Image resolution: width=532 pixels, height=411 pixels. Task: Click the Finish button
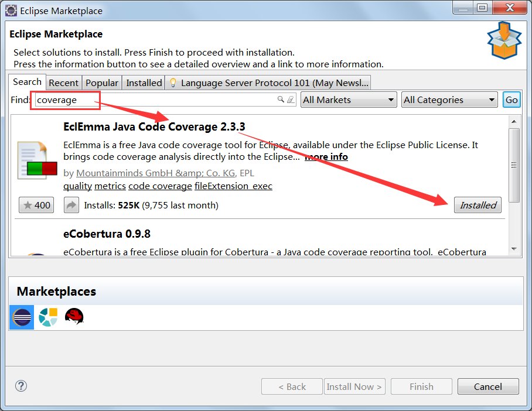point(421,386)
